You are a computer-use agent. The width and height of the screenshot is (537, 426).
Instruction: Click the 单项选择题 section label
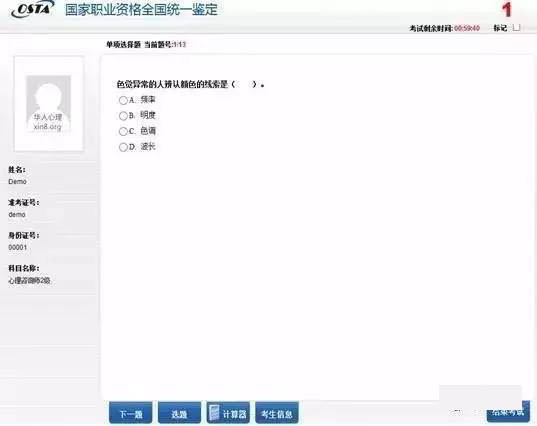click(x=124, y=45)
